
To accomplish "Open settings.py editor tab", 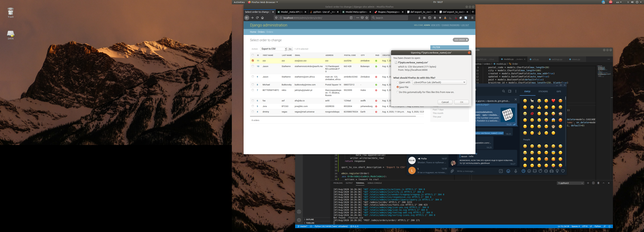I will [557, 59].
